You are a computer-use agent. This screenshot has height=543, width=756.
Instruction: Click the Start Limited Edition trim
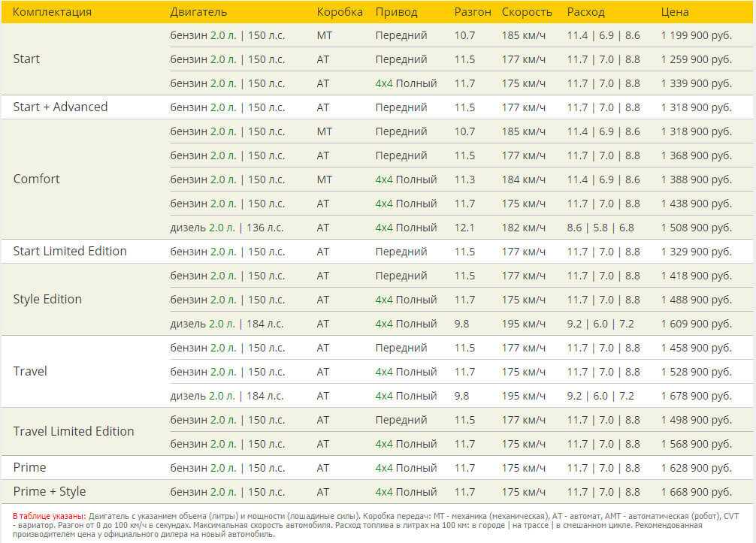pos(70,251)
